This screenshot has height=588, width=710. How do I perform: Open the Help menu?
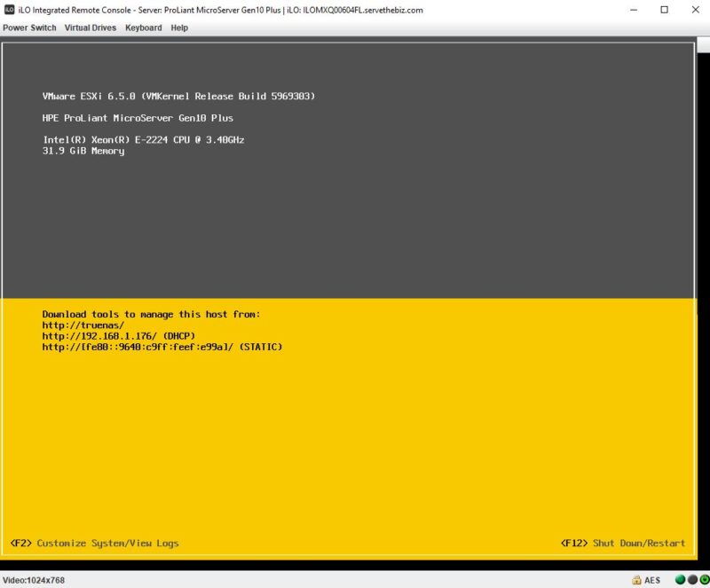point(179,27)
